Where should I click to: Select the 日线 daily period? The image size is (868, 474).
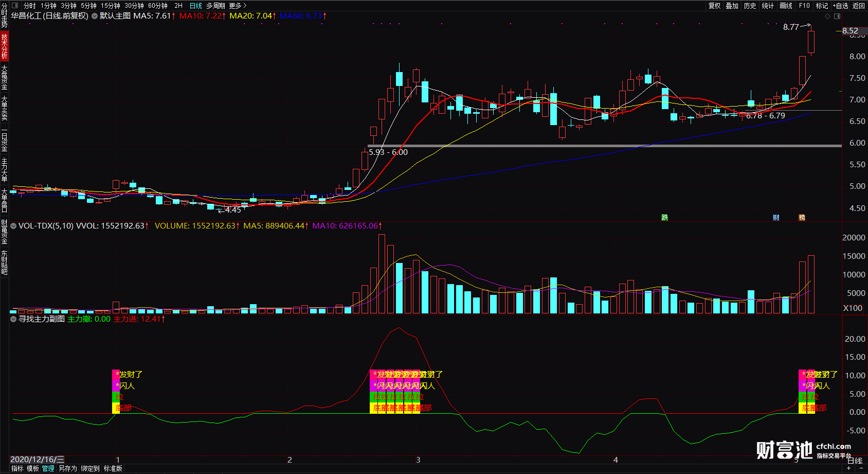coord(196,6)
